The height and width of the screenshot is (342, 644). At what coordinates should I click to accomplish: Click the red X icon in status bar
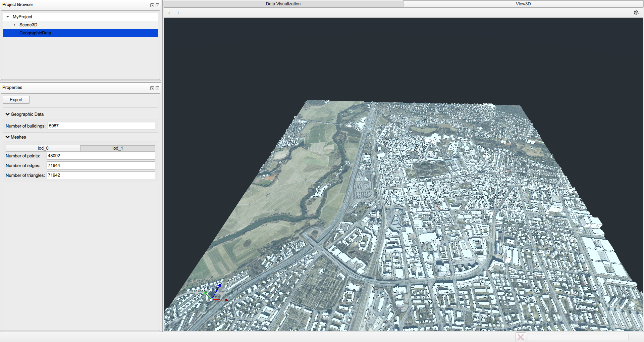click(x=521, y=337)
